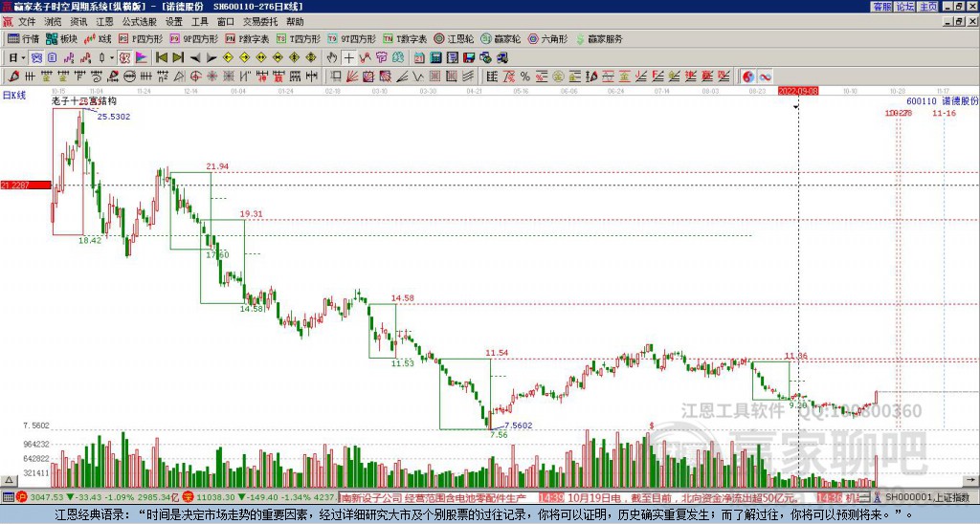Switch to K线 candlestick view
The height and width of the screenshot is (524, 980).
point(99,38)
